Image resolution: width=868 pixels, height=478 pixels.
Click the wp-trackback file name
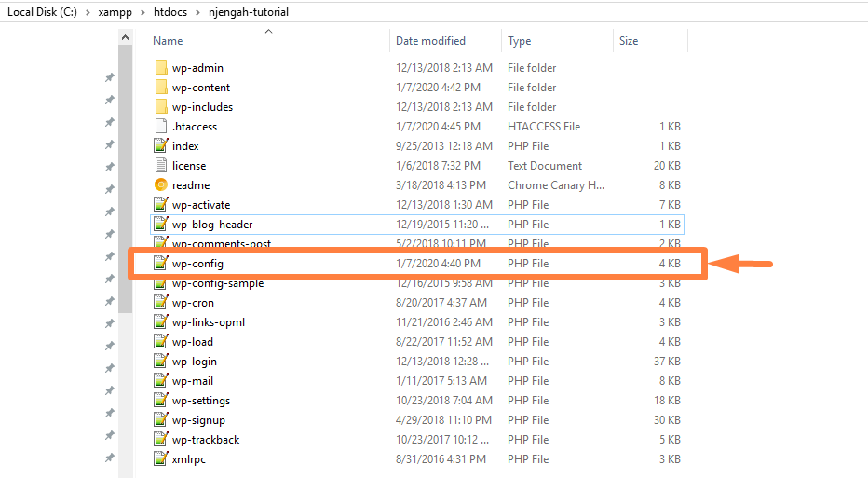(x=206, y=440)
